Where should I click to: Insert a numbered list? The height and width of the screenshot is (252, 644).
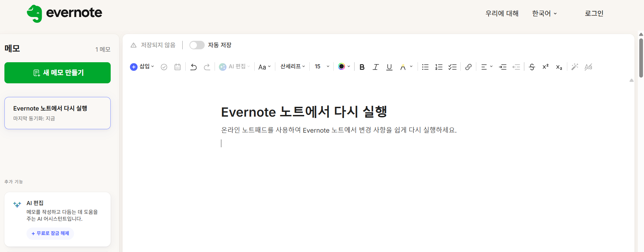[439, 67]
